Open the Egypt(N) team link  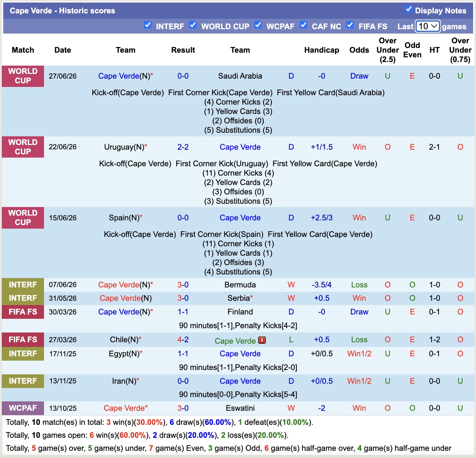tap(124, 354)
